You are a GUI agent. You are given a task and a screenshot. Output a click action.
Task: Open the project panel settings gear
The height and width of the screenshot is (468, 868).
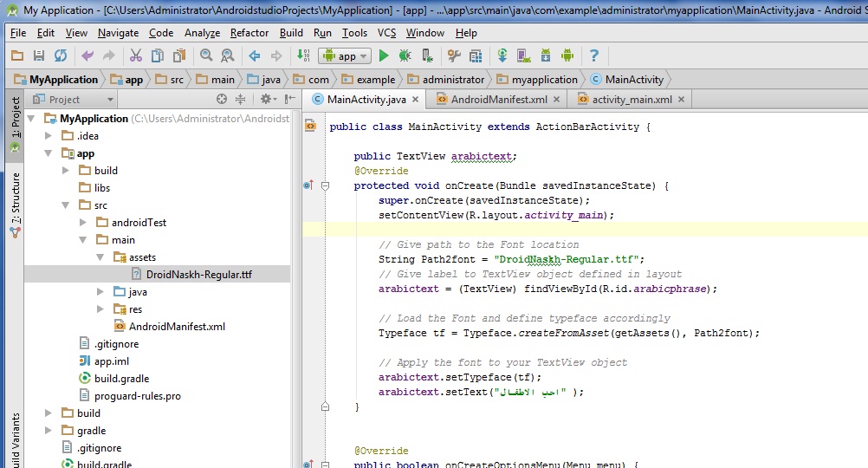265,100
